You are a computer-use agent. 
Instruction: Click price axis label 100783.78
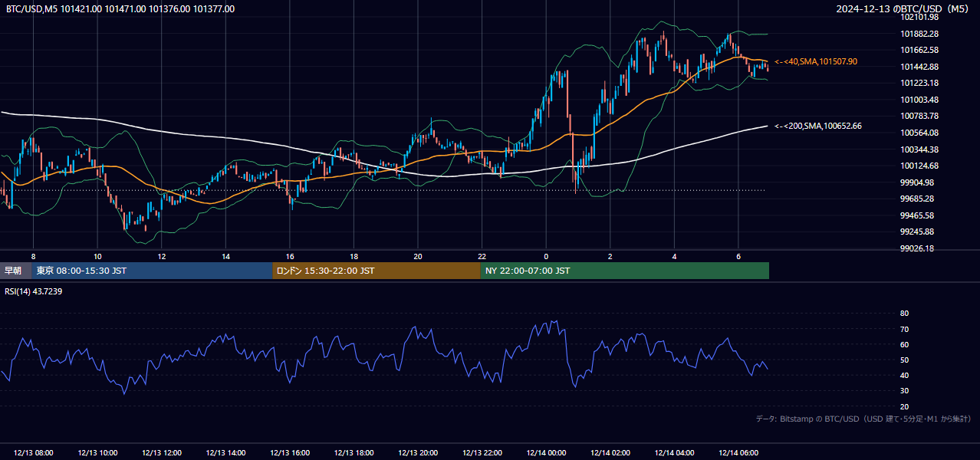click(920, 116)
